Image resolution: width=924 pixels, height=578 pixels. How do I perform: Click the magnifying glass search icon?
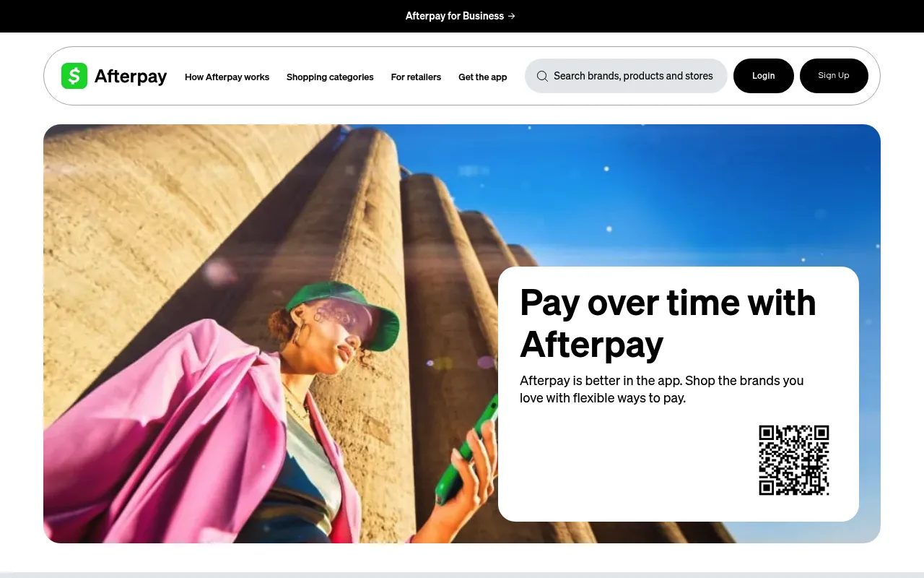pyautogui.click(x=542, y=76)
